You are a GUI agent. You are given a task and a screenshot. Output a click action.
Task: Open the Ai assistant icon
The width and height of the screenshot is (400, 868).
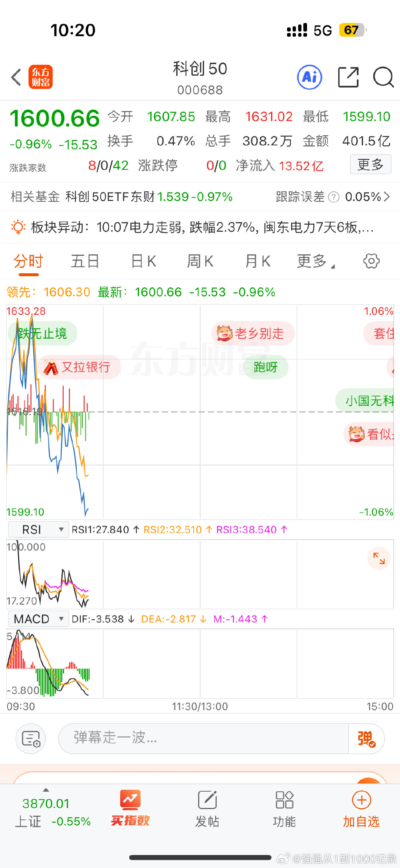[310, 77]
